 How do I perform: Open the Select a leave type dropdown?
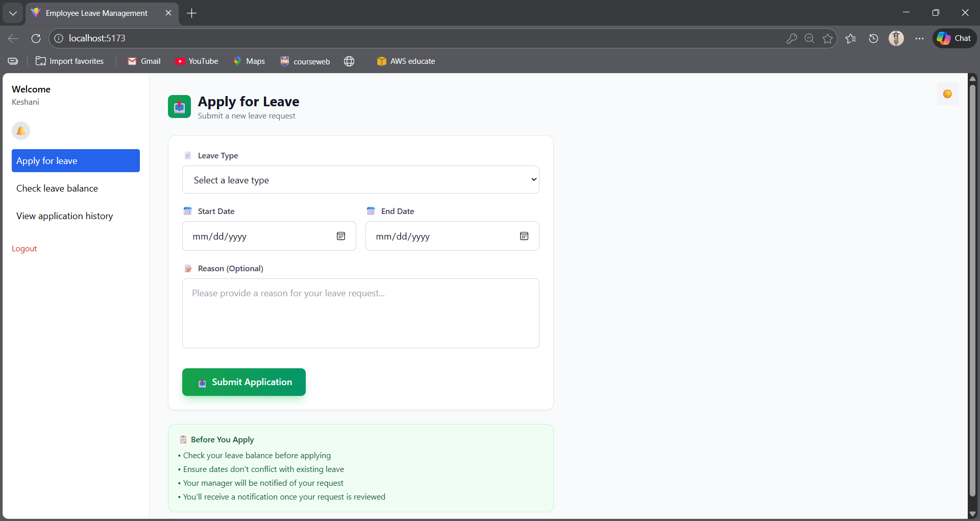coord(360,179)
